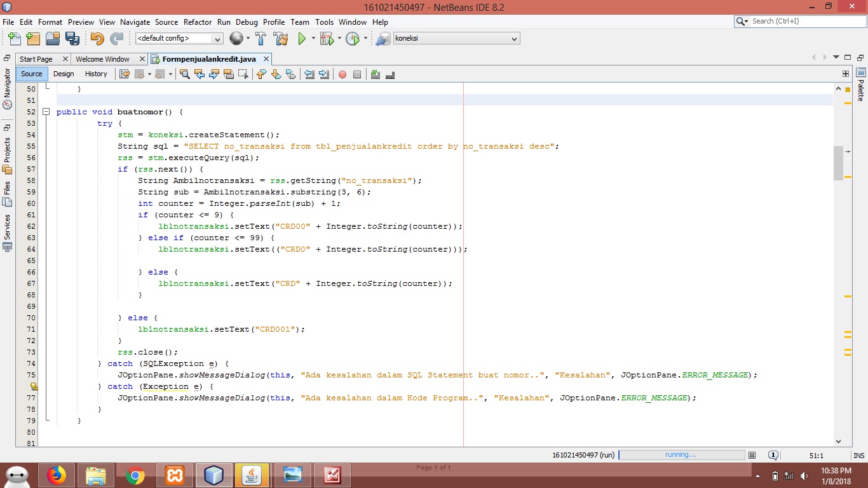The width and height of the screenshot is (868, 488).
Task: Toggle a bookmark on the current line
Action: pos(292,74)
